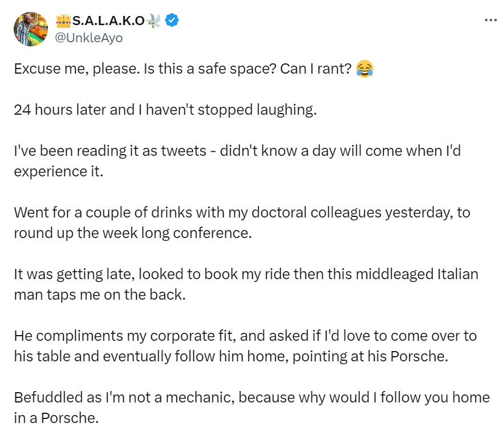
Task: Click the 'Befuddled as I'm not a mechanic' paragraph
Action: (x=251, y=406)
